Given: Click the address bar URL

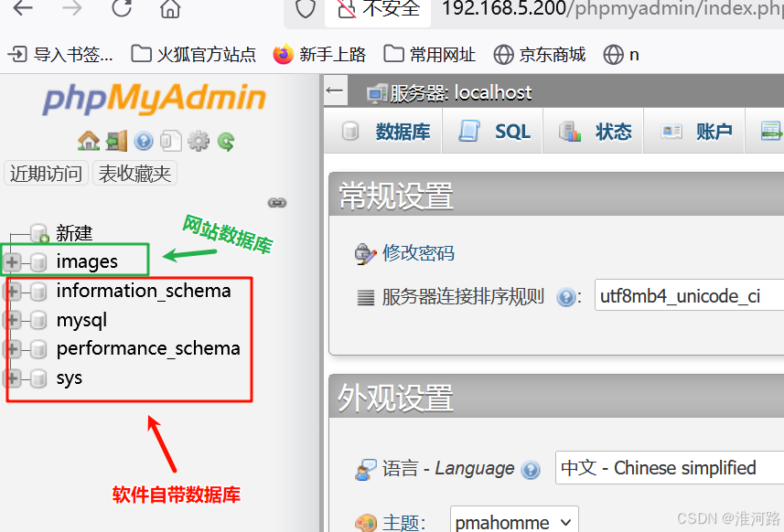Looking at the screenshot, I should [613, 8].
